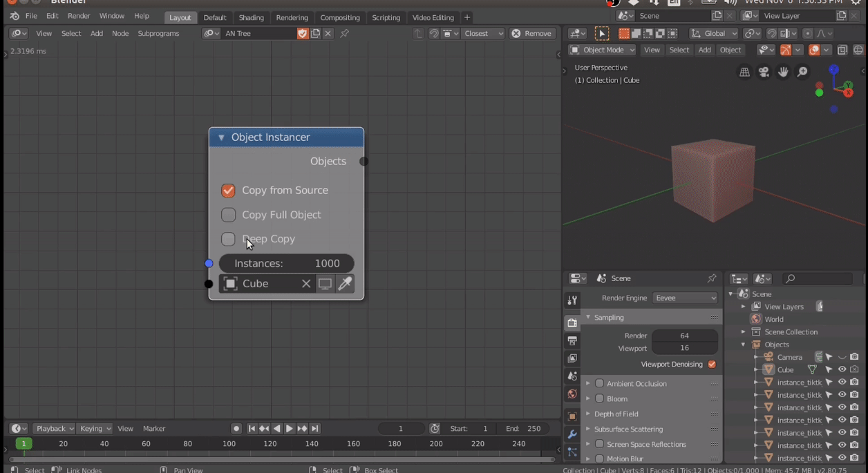
Task: Enable the Motion Blur checkbox
Action: 600,458
